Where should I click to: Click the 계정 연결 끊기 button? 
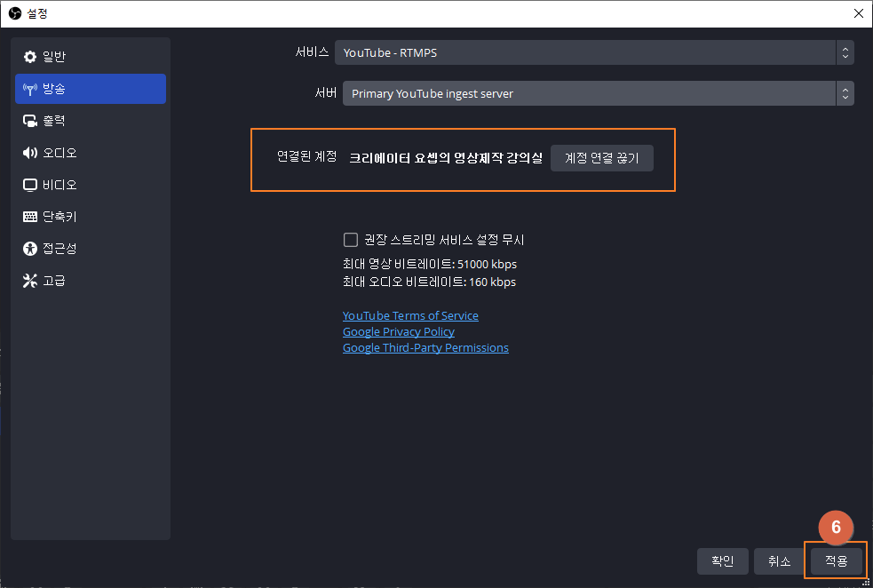coord(602,158)
